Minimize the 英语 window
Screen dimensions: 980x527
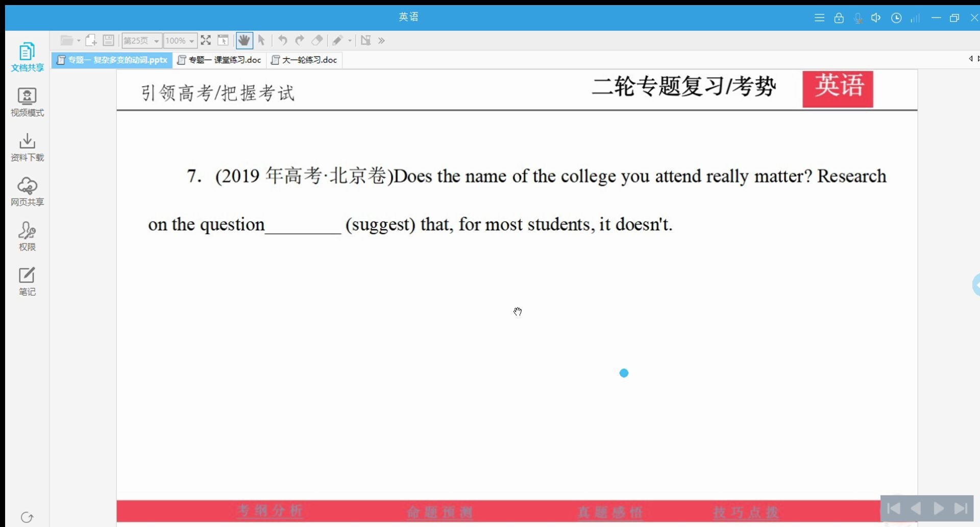point(936,18)
